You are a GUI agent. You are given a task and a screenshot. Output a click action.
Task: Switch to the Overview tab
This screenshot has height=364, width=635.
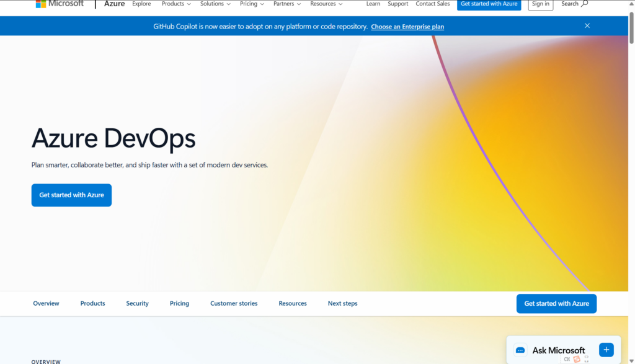pyautogui.click(x=46, y=303)
